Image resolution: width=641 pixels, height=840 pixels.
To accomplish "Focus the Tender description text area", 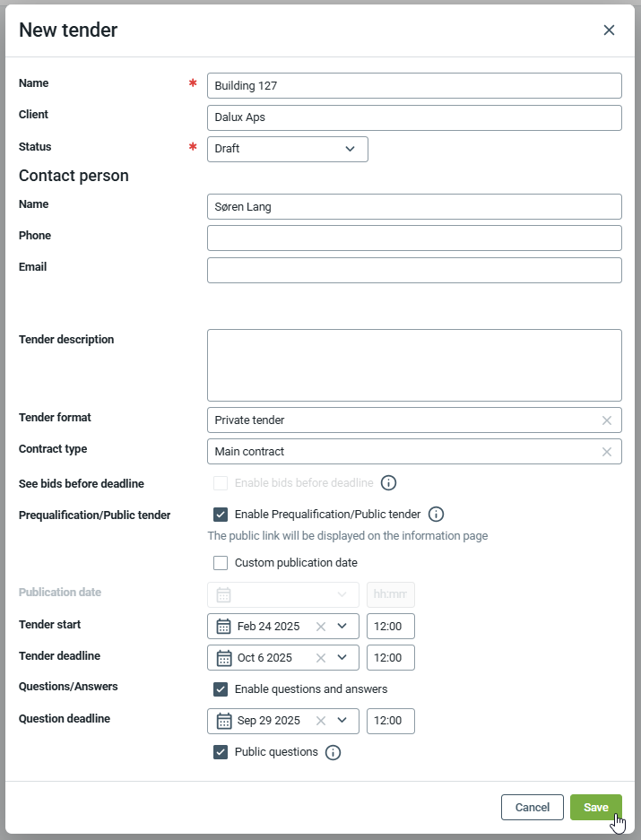I will click(x=414, y=366).
